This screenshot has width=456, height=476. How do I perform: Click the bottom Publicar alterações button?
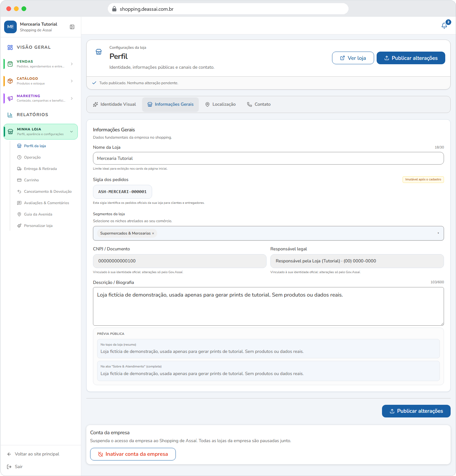pyautogui.click(x=416, y=411)
